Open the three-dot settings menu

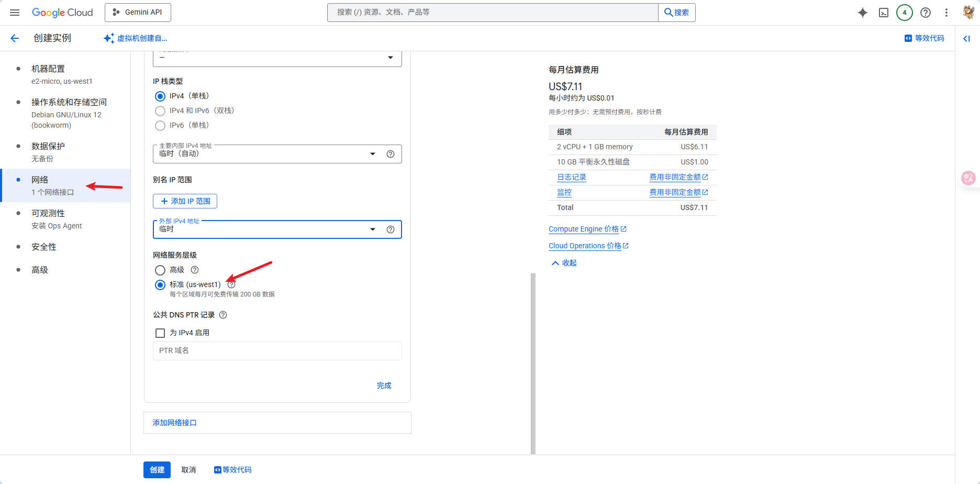(x=946, y=13)
